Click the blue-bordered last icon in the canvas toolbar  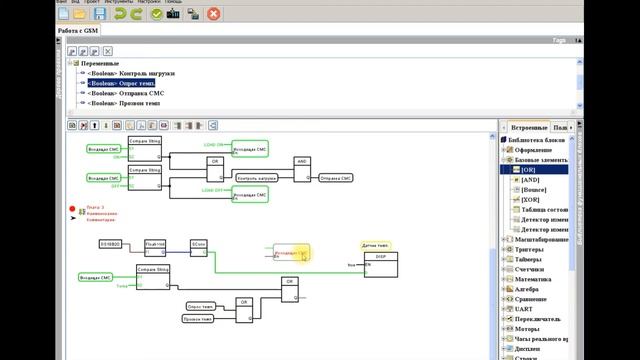(x=213, y=125)
